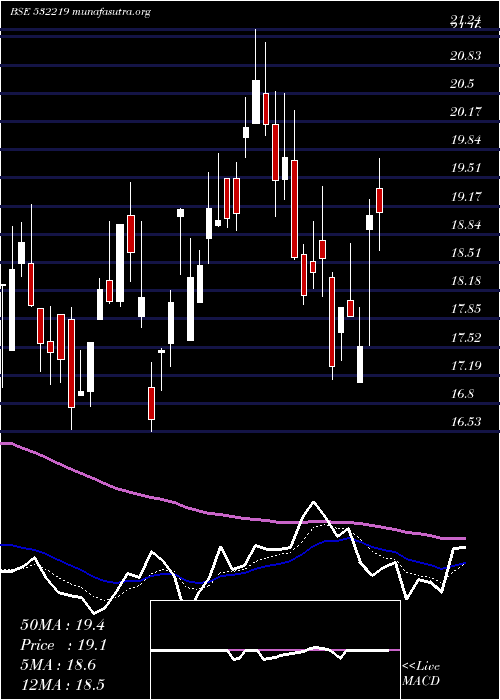500x700 pixels.
Task: Click the 17.52 price axis label
Action: tap(466, 338)
